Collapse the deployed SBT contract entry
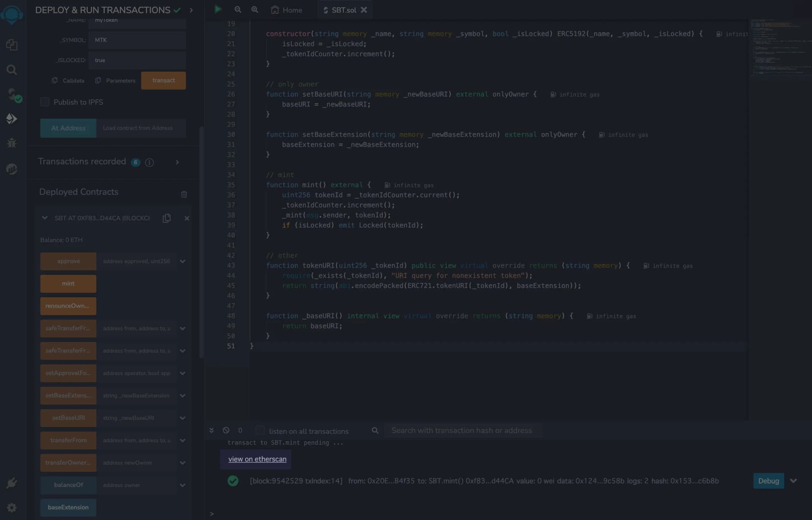 tap(44, 218)
